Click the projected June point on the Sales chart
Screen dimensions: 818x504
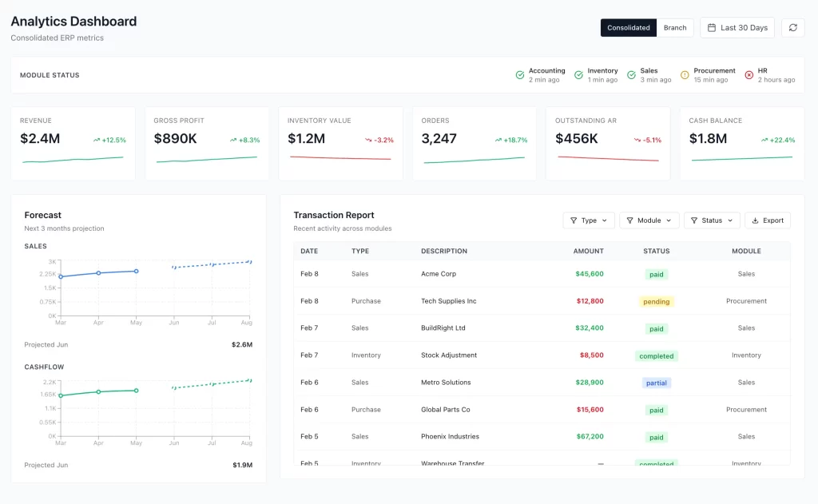click(173, 268)
